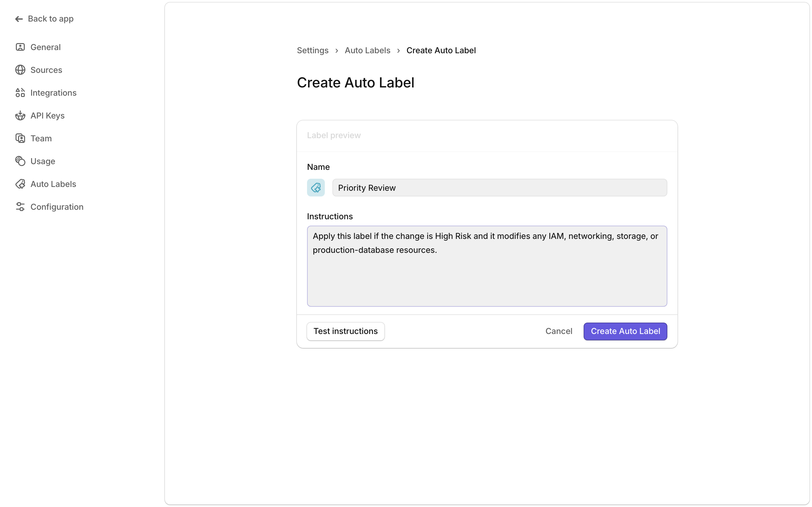812x507 pixels.
Task: Click the Team sidebar icon
Action: (x=20, y=138)
